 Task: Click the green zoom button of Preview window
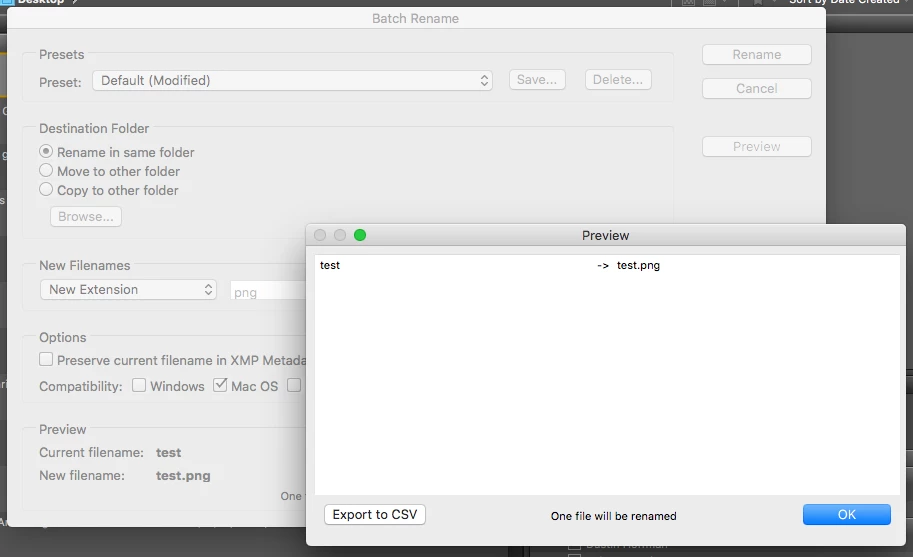point(360,235)
